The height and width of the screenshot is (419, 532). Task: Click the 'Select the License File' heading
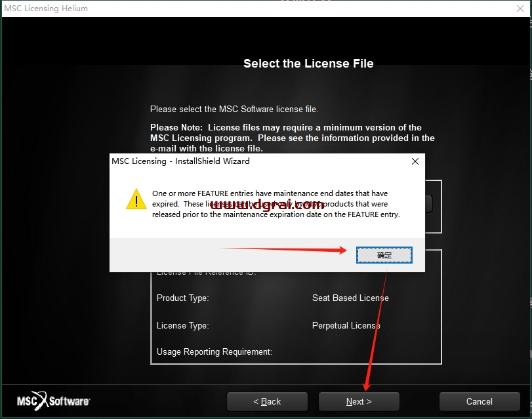coord(308,64)
